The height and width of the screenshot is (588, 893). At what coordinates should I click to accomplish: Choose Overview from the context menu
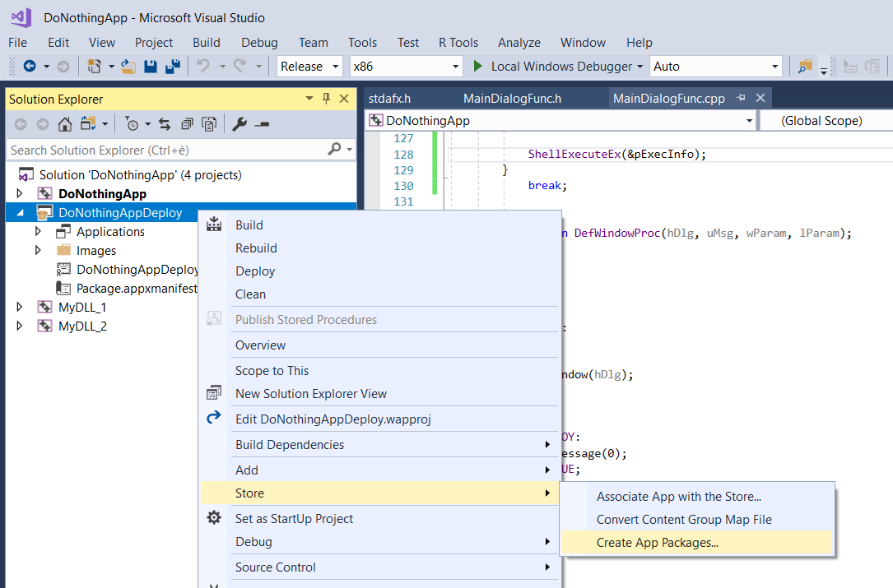click(x=379, y=345)
